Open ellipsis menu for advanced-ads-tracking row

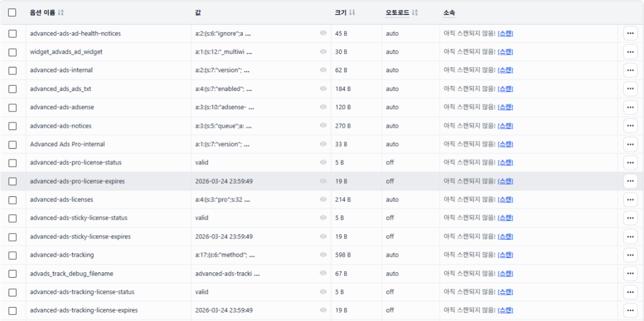pyautogui.click(x=630, y=255)
